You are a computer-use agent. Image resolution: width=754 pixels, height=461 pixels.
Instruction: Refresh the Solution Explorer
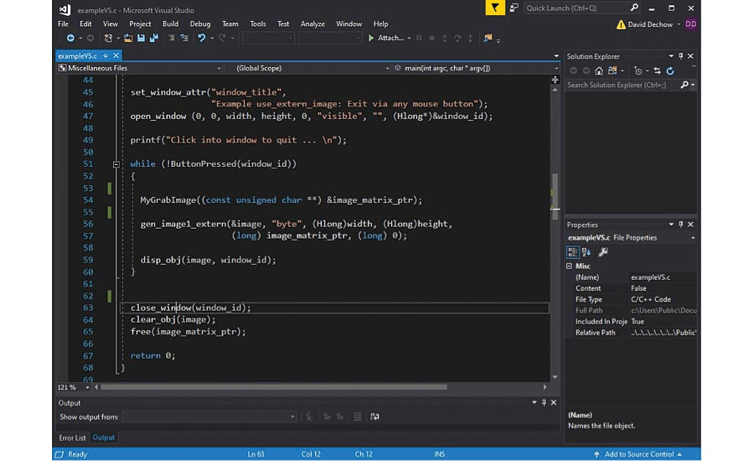pyautogui.click(x=670, y=71)
